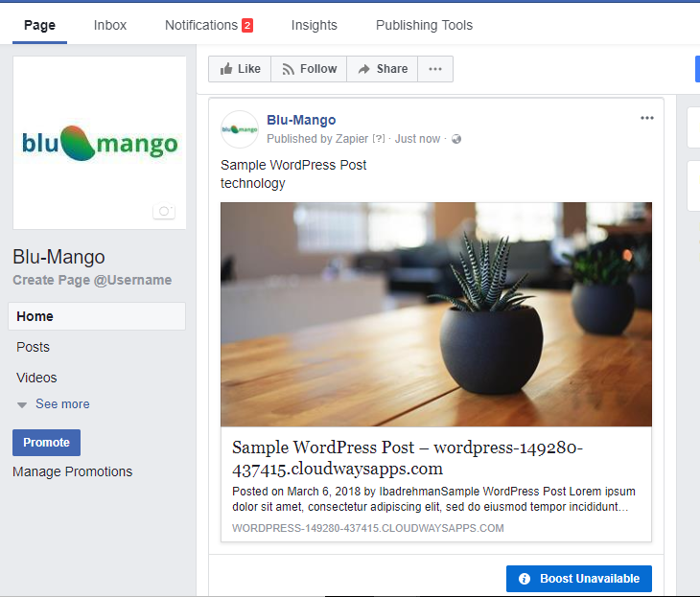Click Create Page @Username link

point(92,280)
